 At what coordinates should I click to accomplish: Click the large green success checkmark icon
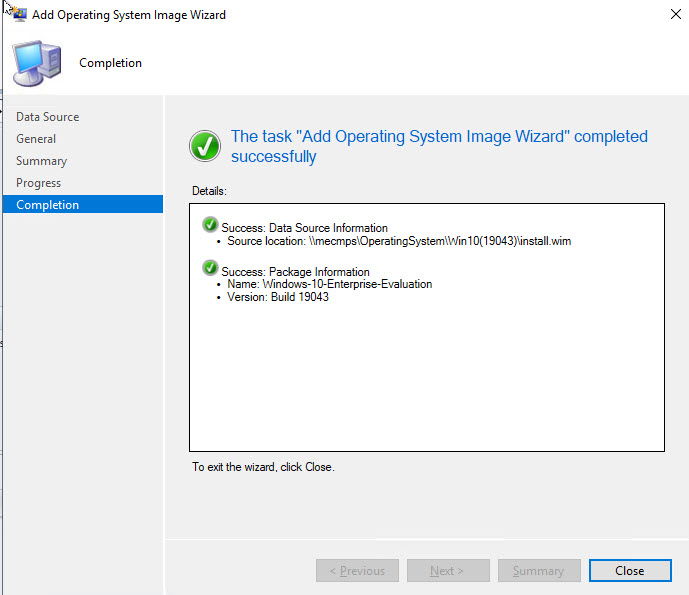coord(205,146)
